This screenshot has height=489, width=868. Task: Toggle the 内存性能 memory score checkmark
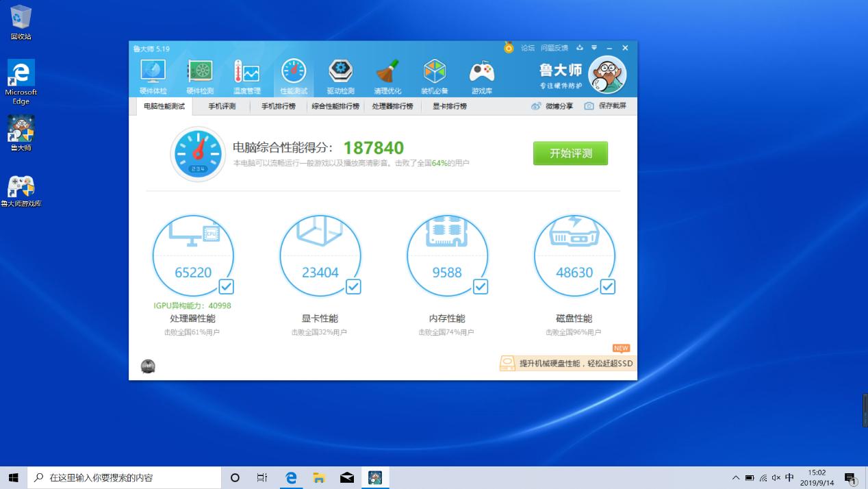tap(481, 287)
